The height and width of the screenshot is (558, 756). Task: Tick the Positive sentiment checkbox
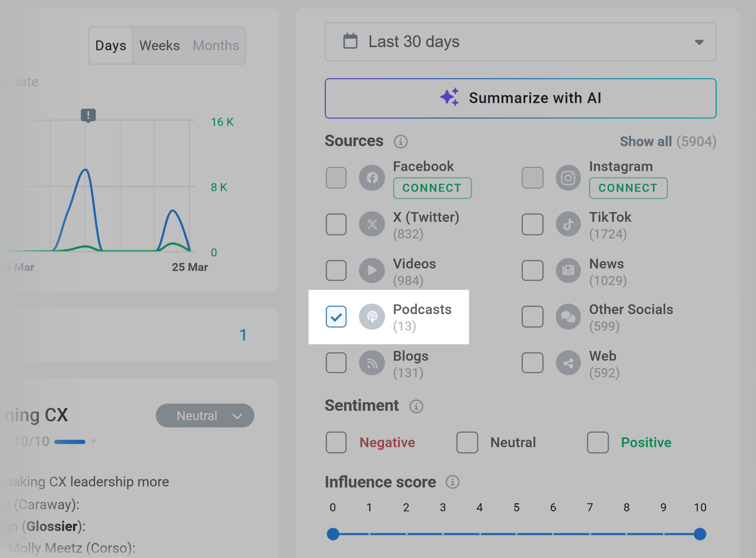coord(598,442)
